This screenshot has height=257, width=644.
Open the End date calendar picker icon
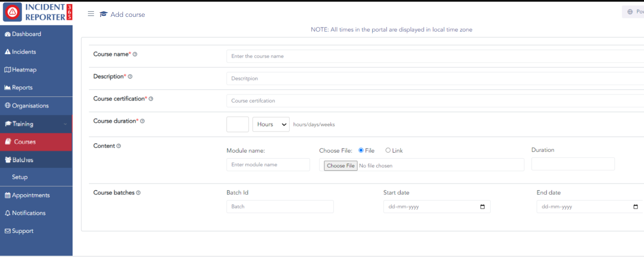(635, 207)
